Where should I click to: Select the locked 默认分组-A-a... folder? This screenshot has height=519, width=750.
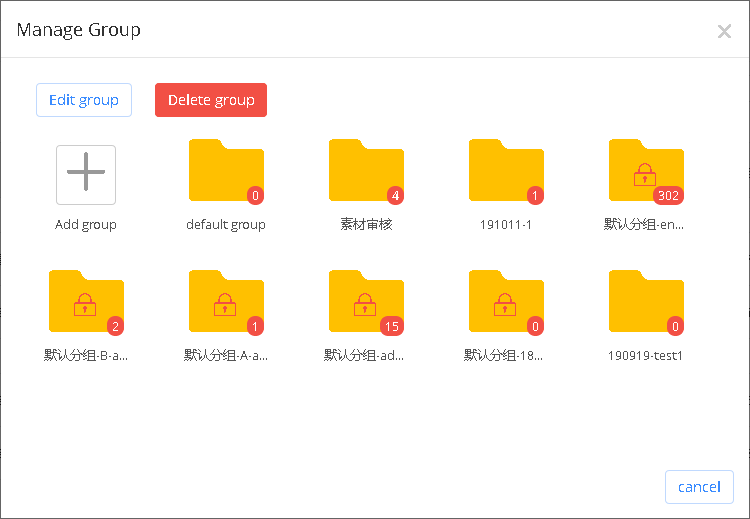pyautogui.click(x=226, y=301)
